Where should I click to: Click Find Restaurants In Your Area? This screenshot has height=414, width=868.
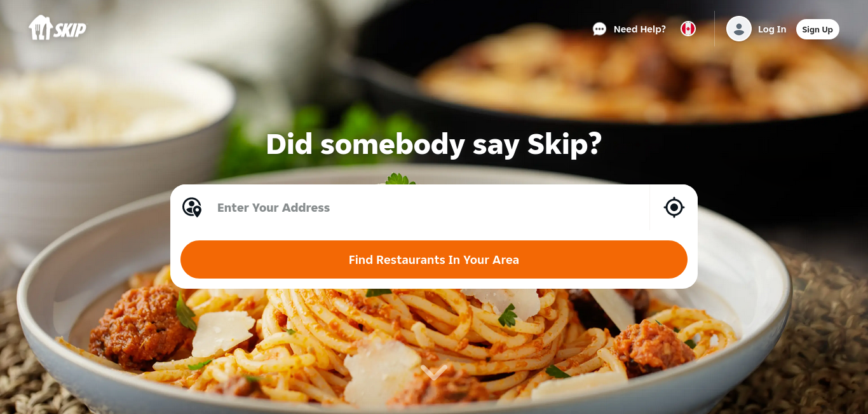tap(434, 259)
